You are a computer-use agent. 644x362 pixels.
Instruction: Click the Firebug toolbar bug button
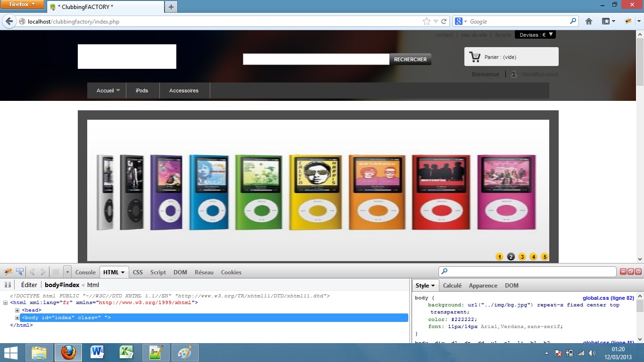point(628,21)
